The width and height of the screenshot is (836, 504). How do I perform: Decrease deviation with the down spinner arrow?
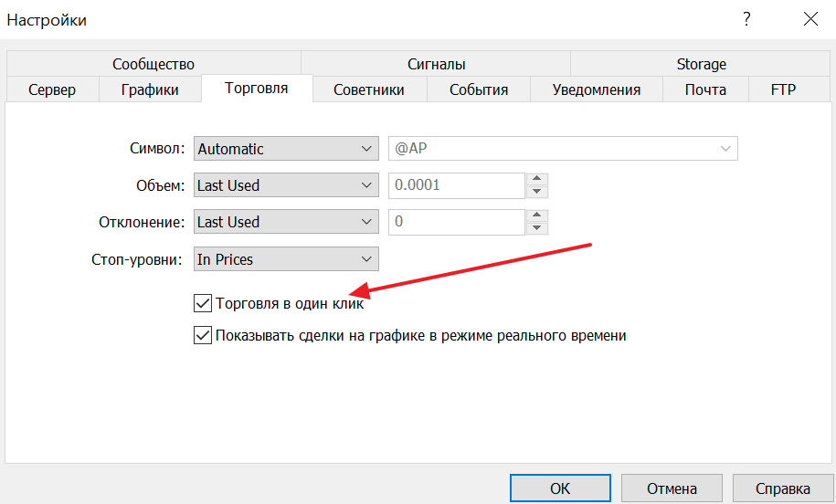(537, 228)
